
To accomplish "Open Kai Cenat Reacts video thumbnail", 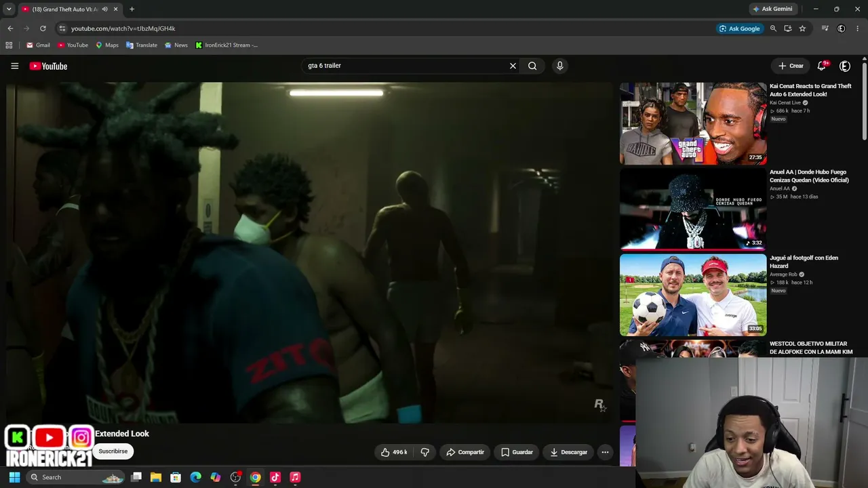I will pyautogui.click(x=693, y=123).
